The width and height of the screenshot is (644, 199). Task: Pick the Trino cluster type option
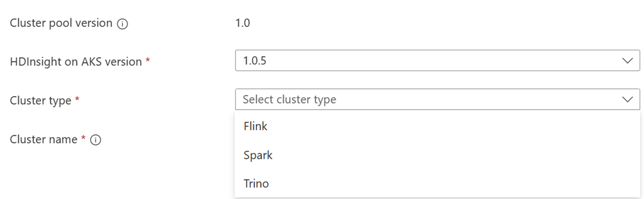(256, 184)
